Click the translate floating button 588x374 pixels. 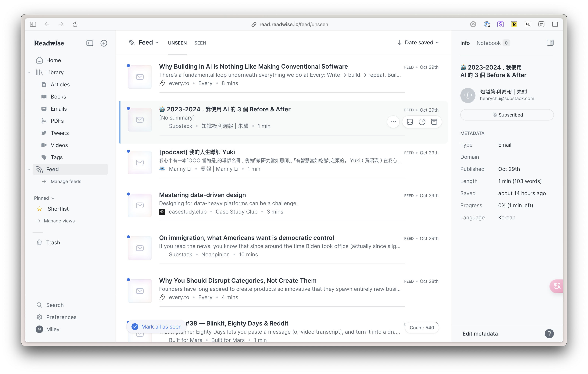pos(557,286)
